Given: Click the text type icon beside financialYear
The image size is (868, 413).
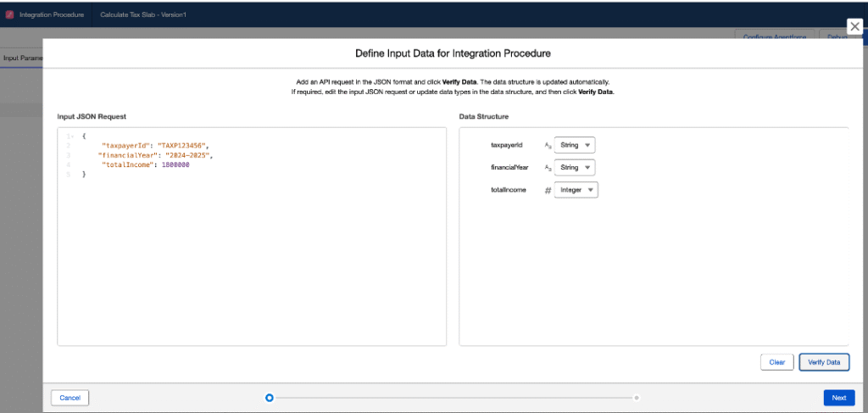Looking at the screenshot, I should (x=548, y=167).
